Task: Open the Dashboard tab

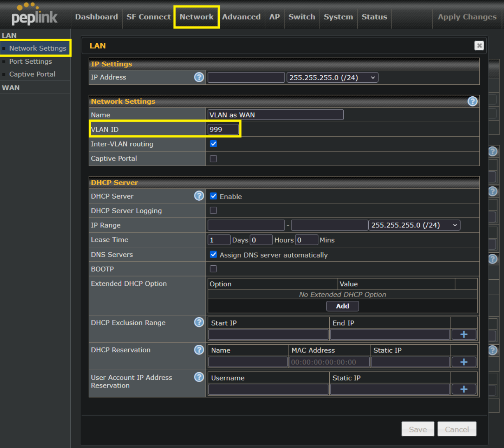Action: pyautogui.click(x=96, y=17)
